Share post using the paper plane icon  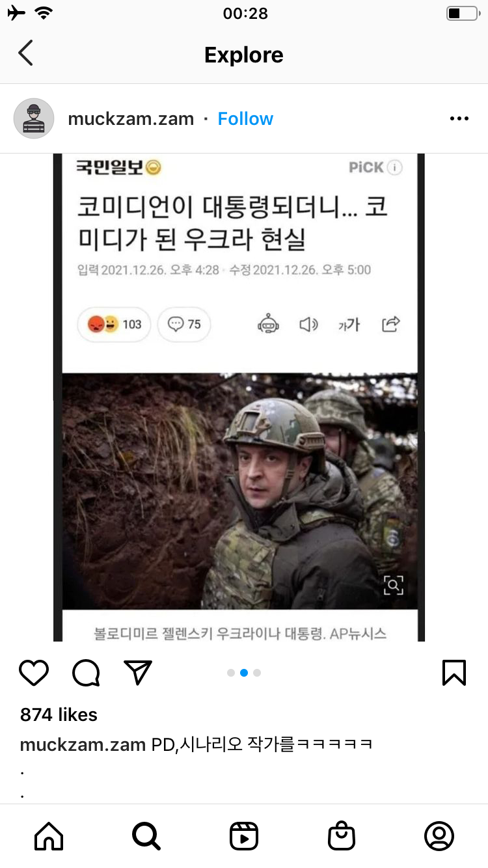pyautogui.click(x=138, y=673)
